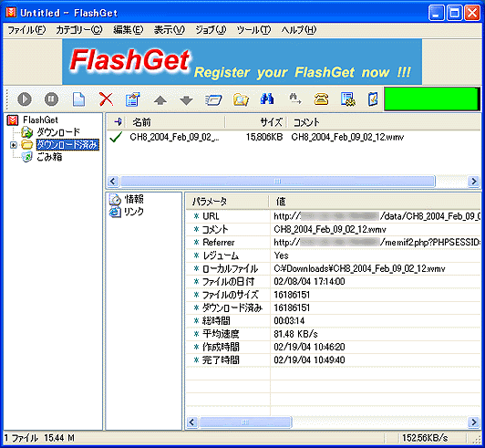485x448 pixels.
Task: Sort by 名前 column header
Action: pyautogui.click(x=175, y=122)
